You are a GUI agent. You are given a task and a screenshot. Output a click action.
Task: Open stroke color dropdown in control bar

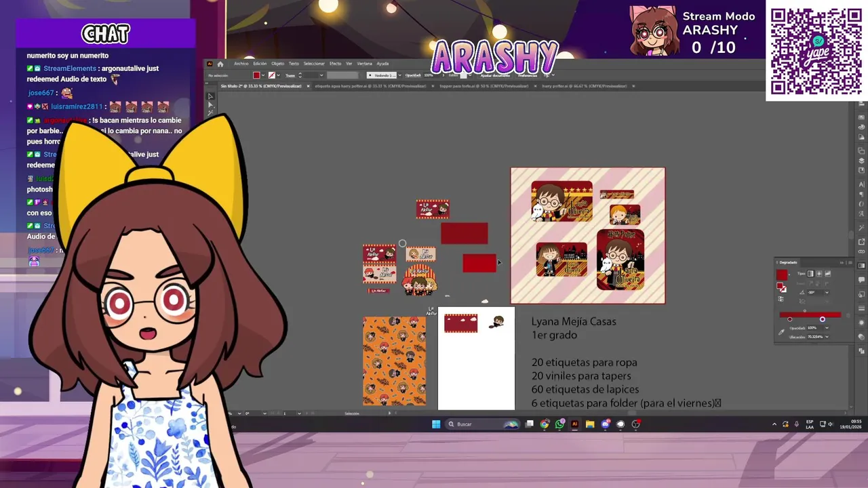[x=278, y=75]
